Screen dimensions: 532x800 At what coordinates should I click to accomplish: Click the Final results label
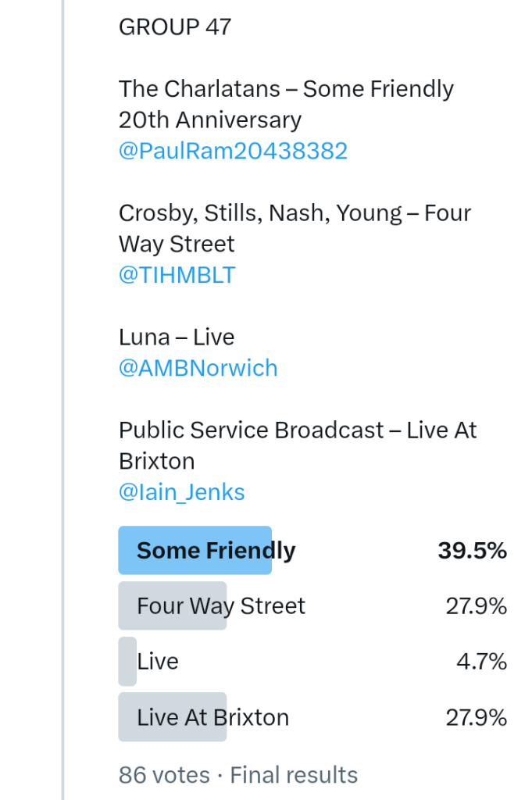point(294,775)
